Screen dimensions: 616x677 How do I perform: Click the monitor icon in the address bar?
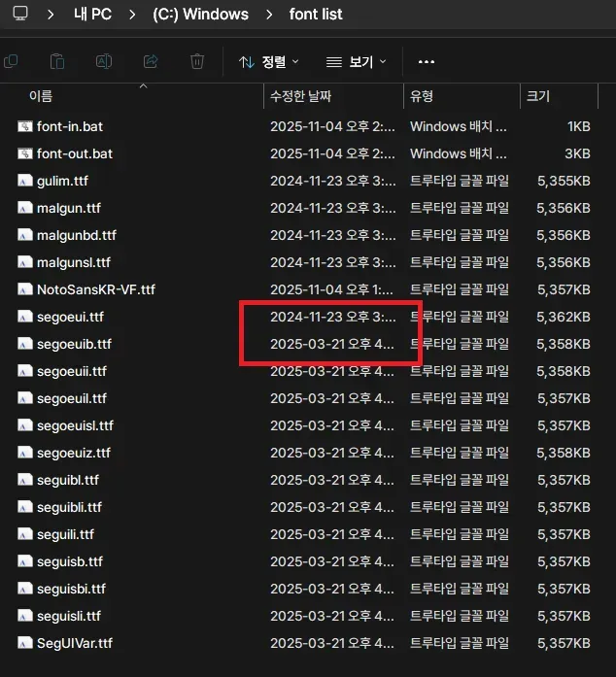(20, 15)
